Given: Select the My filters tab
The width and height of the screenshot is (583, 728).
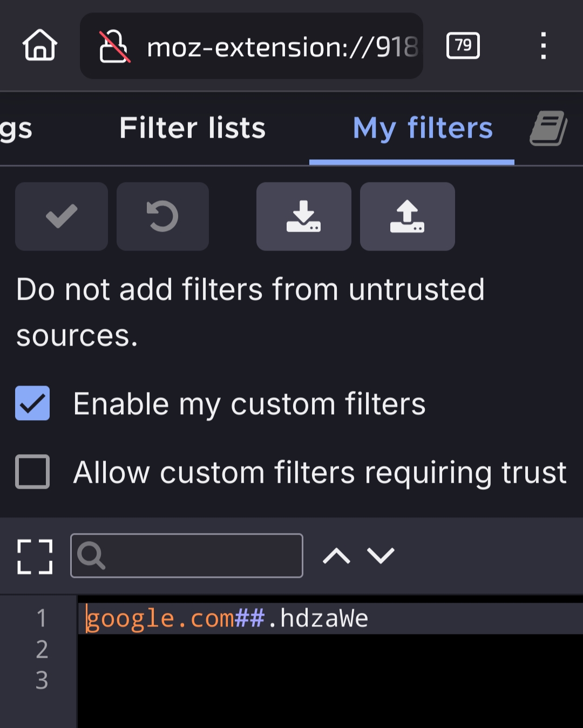Looking at the screenshot, I should [422, 129].
